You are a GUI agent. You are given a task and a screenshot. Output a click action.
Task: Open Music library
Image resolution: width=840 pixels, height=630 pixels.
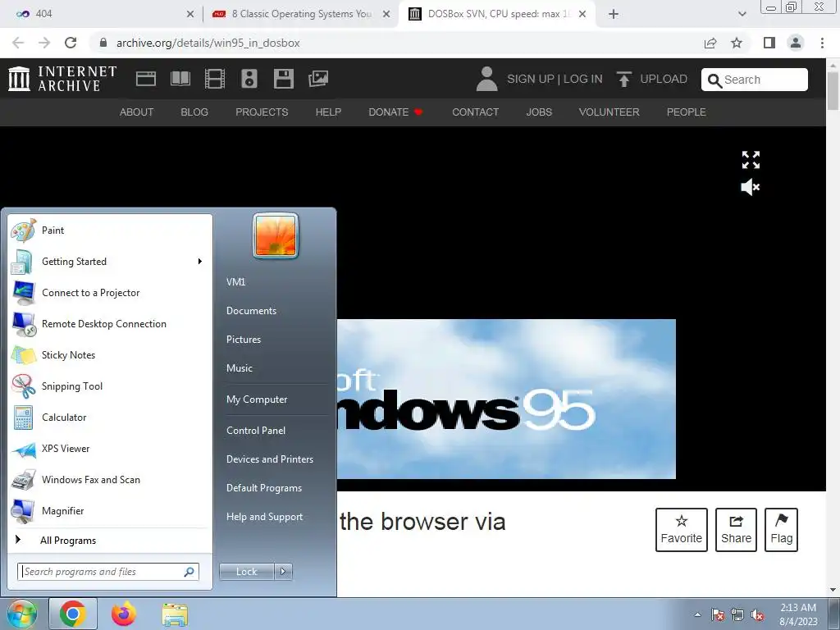[240, 368]
